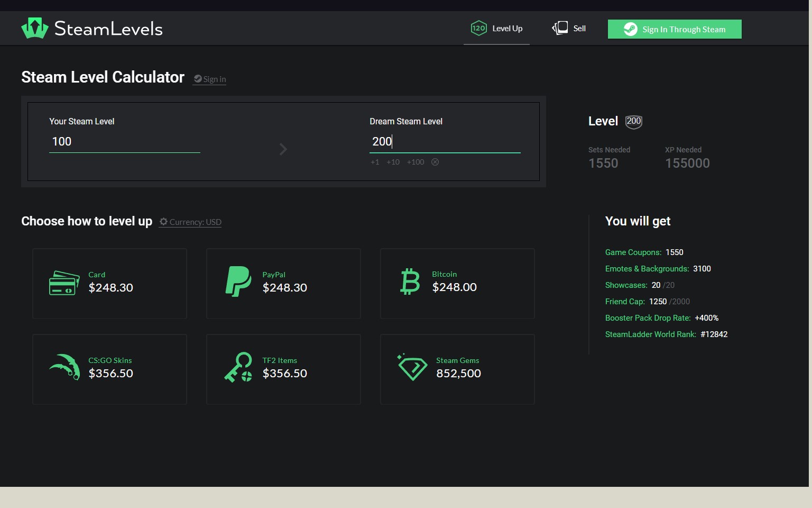The width and height of the screenshot is (812, 508).
Task: Focus the Dream Steam Level input
Action: click(445, 142)
